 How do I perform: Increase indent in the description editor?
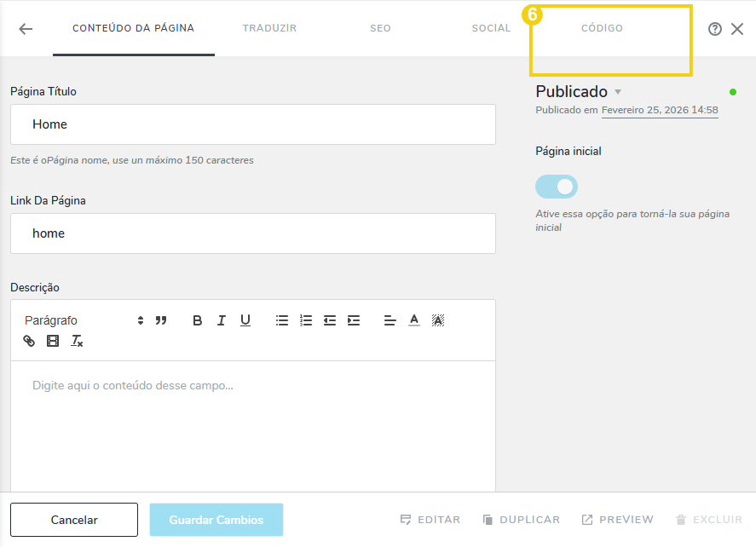point(353,320)
